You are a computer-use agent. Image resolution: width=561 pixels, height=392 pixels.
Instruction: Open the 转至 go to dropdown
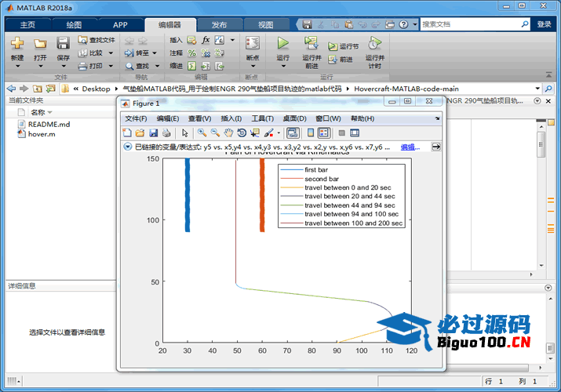(x=155, y=53)
